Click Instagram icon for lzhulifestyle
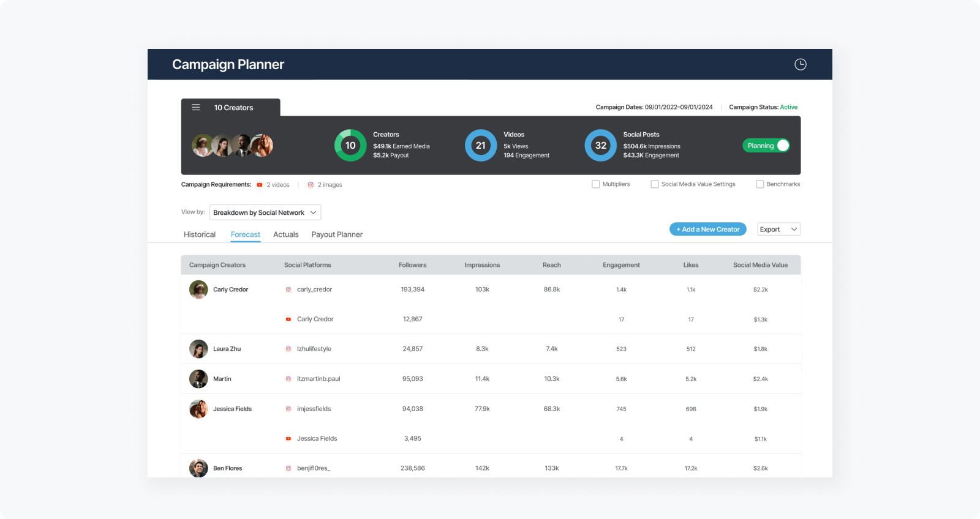 coord(288,349)
